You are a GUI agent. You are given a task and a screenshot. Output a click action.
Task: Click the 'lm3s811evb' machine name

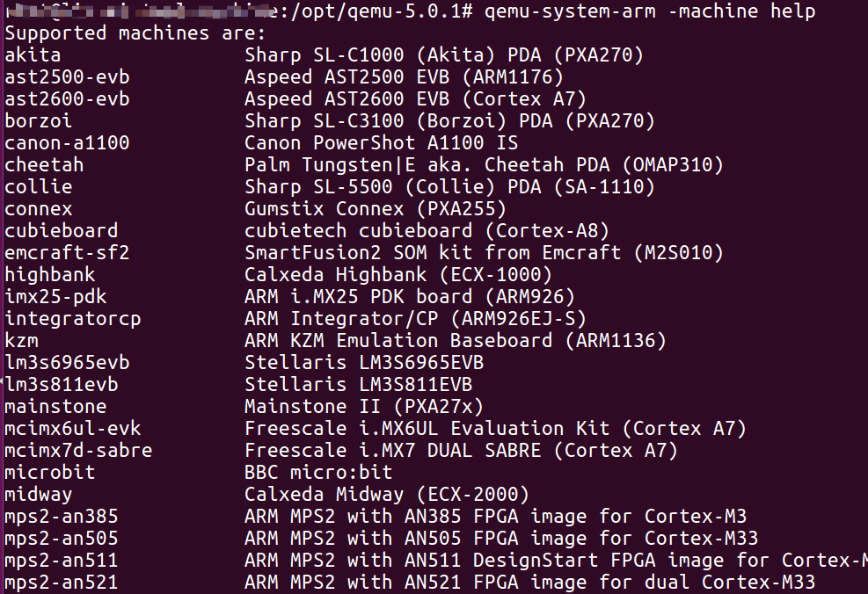click(x=62, y=385)
